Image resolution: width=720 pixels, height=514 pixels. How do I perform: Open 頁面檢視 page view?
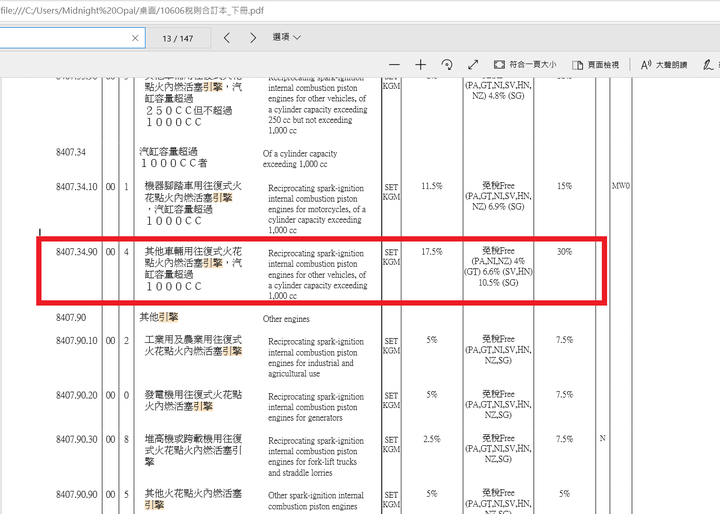click(x=596, y=65)
